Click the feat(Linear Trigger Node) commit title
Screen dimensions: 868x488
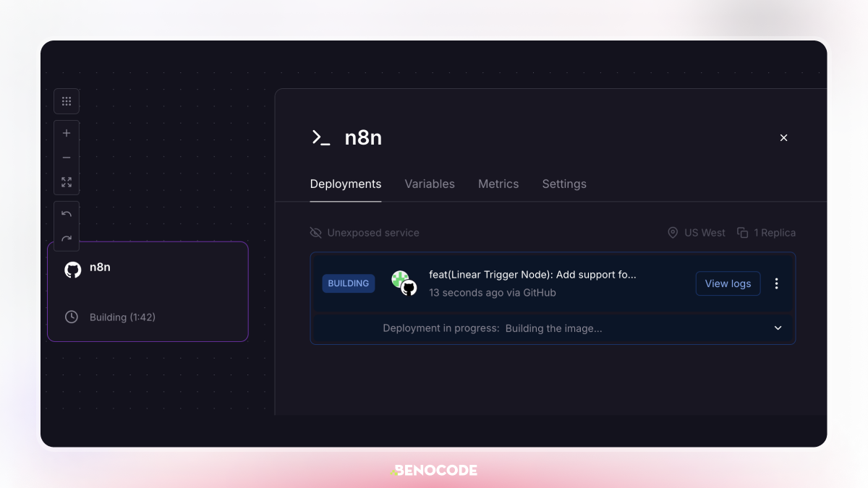coord(532,275)
